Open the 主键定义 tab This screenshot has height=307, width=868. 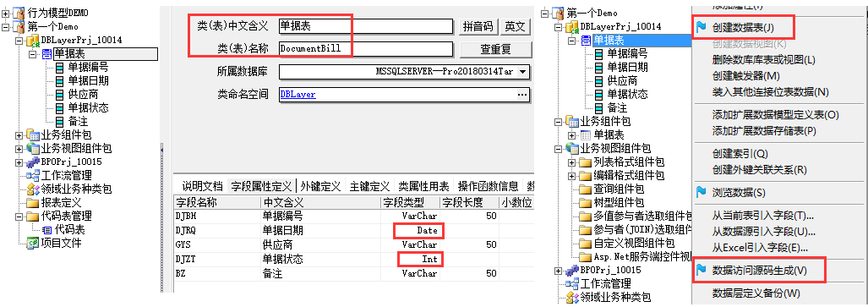(369, 186)
